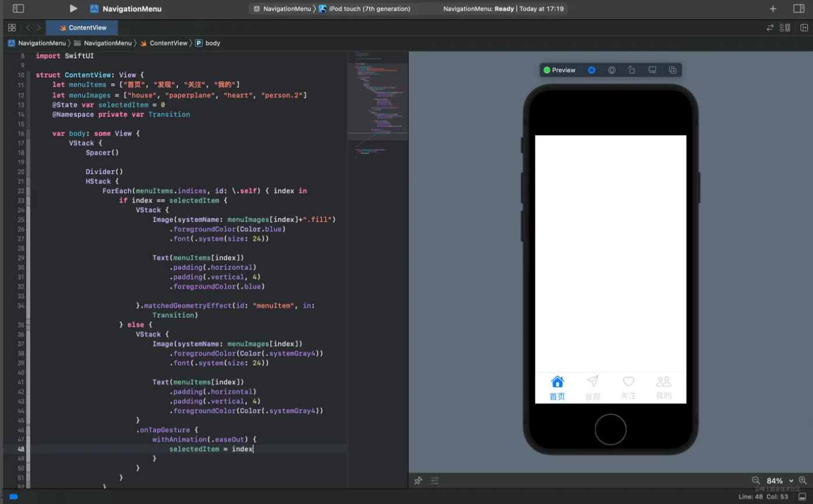Switch to selectable preview mode icon
Image resolution: width=813 pixels, height=504 pixels.
point(611,70)
